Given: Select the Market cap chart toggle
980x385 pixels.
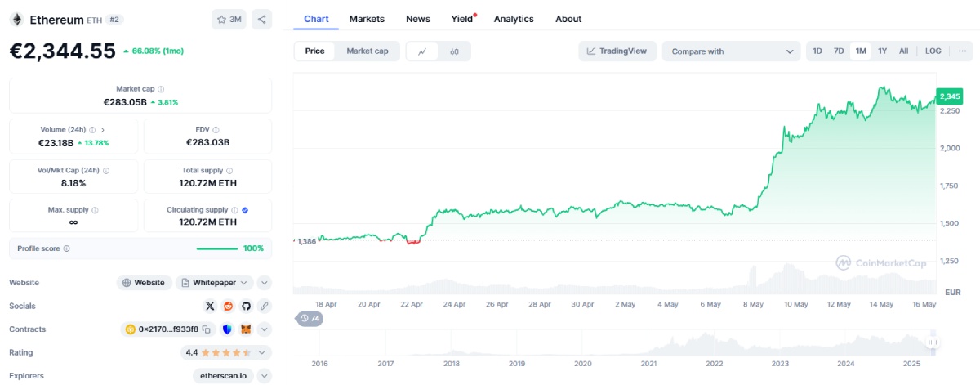Looking at the screenshot, I should tap(367, 51).
